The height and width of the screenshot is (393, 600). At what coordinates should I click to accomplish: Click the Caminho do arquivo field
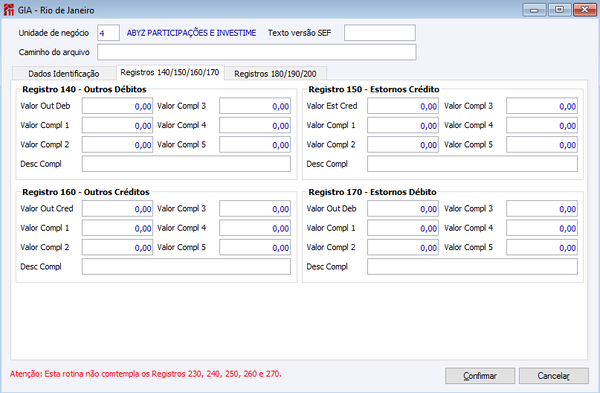coord(256,52)
